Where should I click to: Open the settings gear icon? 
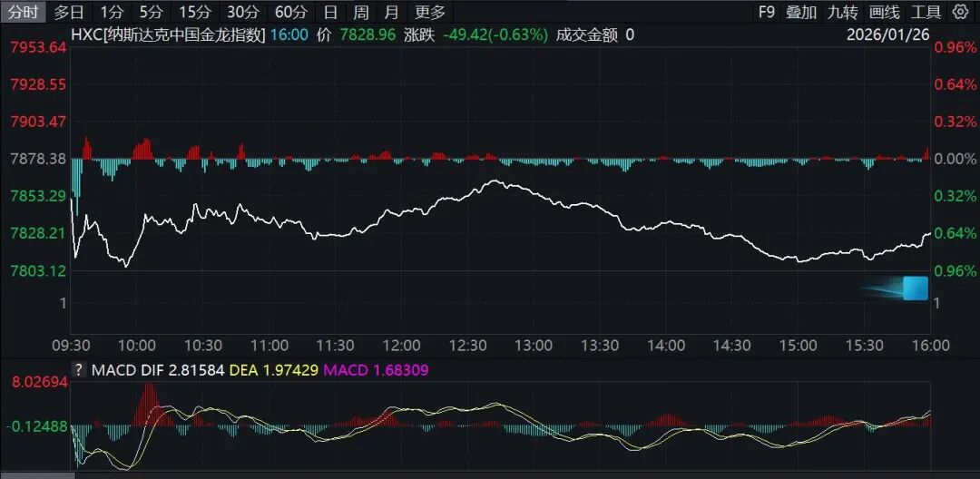[x=961, y=12]
